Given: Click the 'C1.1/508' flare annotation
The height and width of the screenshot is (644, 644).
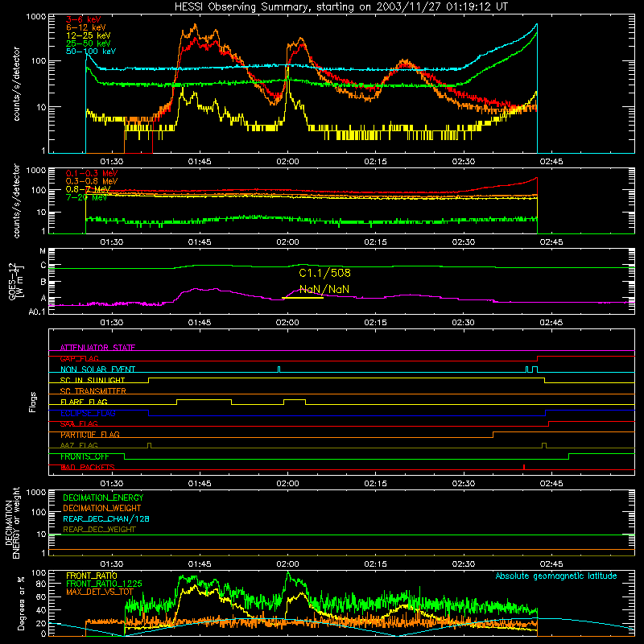Looking at the screenshot, I should click(x=324, y=273).
